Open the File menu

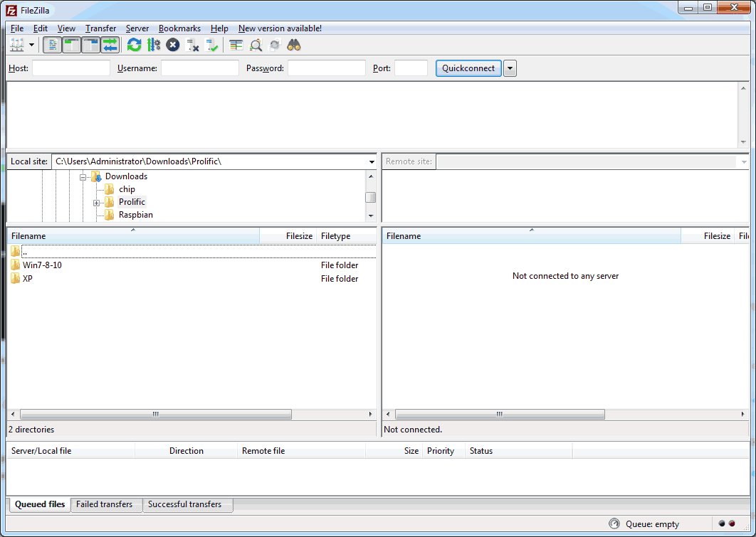pyautogui.click(x=17, y=28)
